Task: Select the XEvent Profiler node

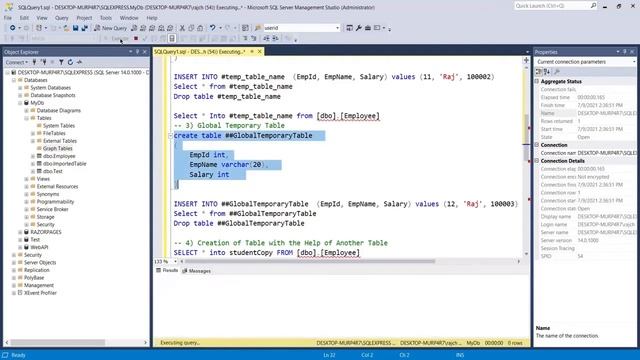Action: tap(40, 293)
